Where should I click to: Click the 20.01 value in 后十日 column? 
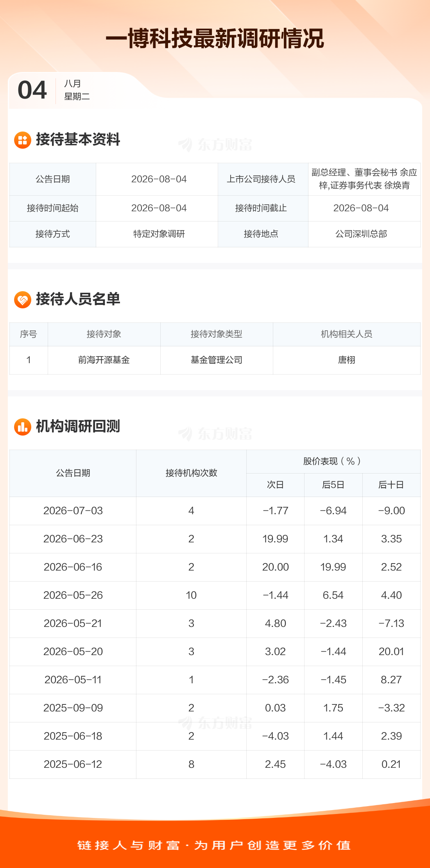tap(391, 652)
